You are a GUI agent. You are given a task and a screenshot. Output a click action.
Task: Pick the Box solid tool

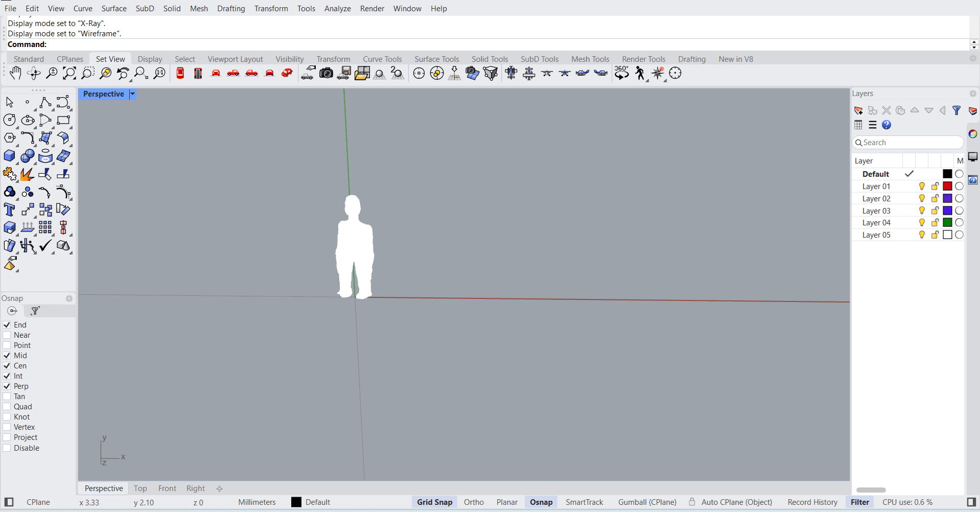[x=9, y=156]
